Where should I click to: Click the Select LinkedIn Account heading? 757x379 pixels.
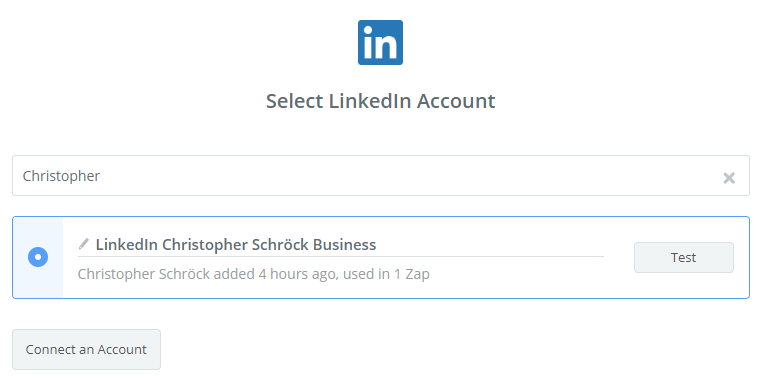tap(380, 101)
